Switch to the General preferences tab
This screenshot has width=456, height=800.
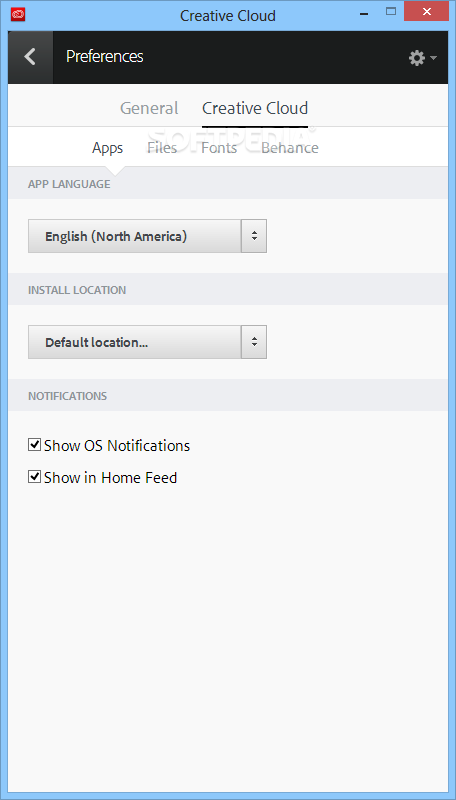click(x=149, y=108)
